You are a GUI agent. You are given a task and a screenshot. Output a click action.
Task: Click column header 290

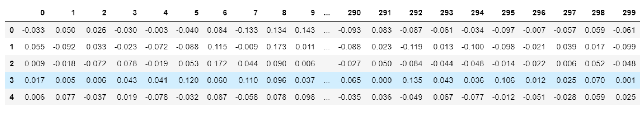coord(354,13)
